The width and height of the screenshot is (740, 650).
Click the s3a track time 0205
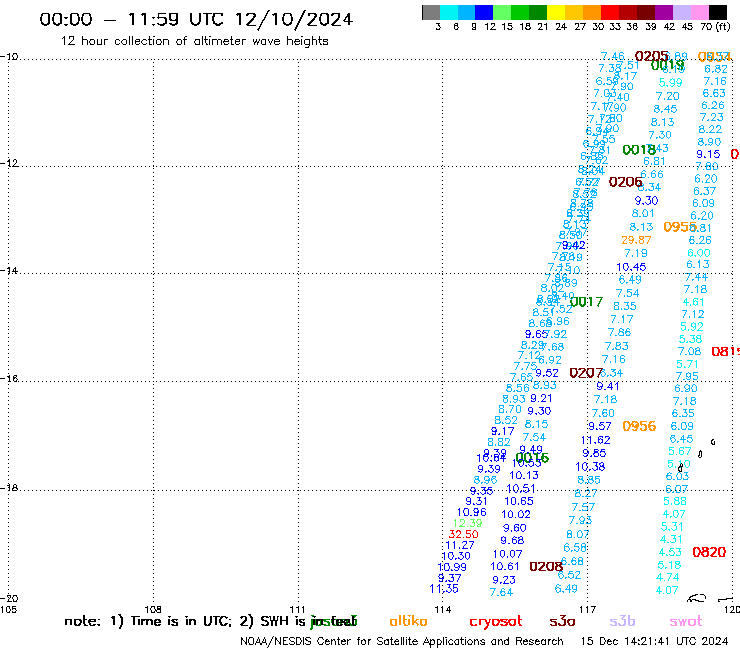pyautogui.click(x=652, y=57)
